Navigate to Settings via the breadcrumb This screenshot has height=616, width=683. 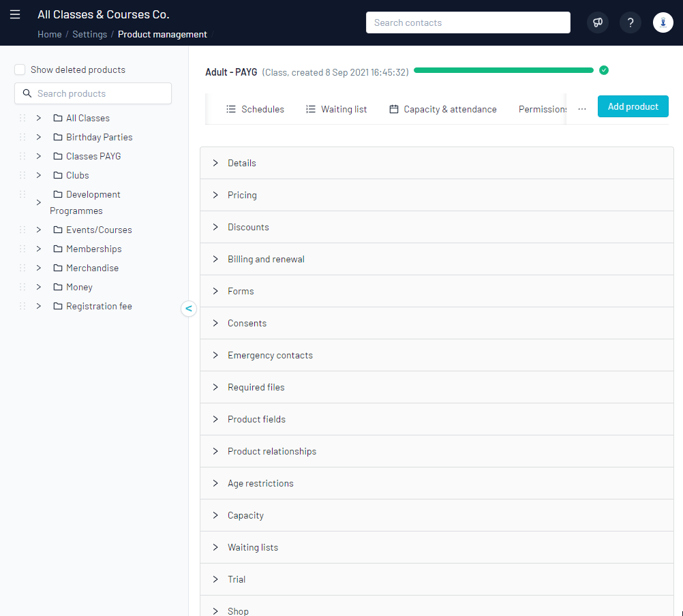[x=91, y=33]
